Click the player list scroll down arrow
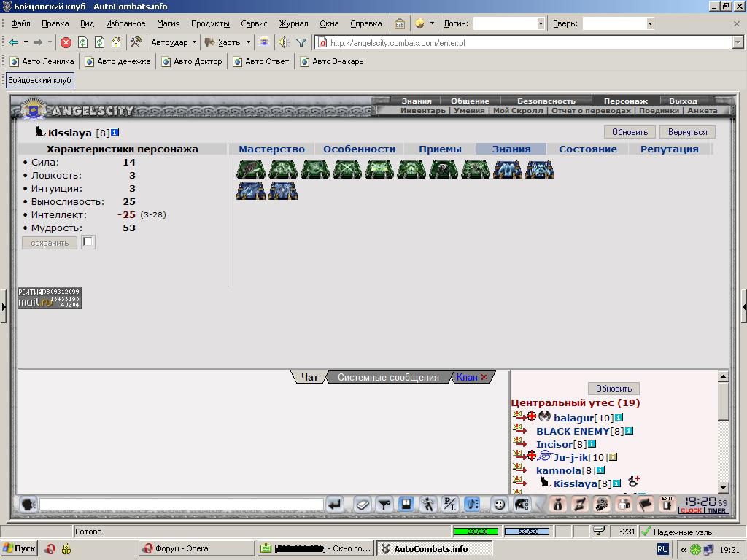 point(723,487)
